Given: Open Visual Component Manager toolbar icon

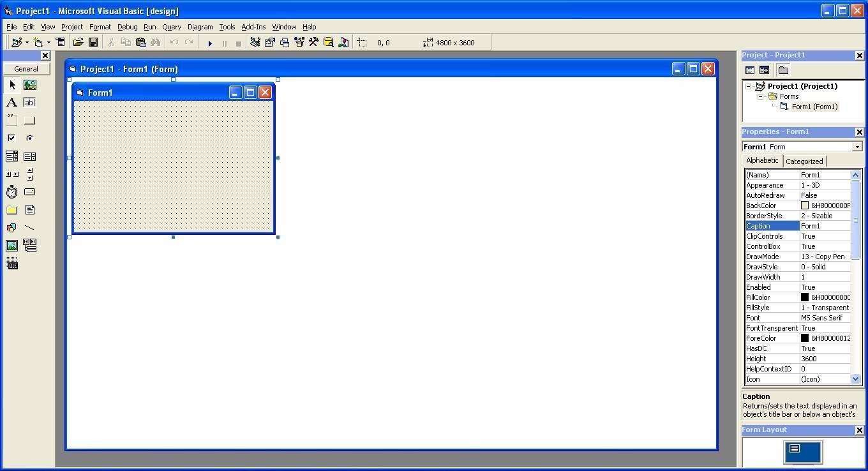Looking at the screenshot, I should pos(343,43).
